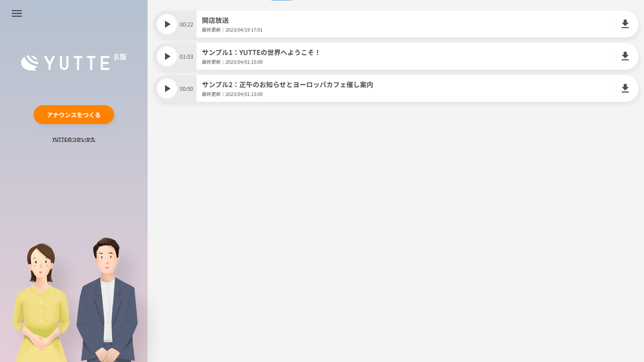
Task: Click the 01:03 duration label
Action: coord(186,57)
